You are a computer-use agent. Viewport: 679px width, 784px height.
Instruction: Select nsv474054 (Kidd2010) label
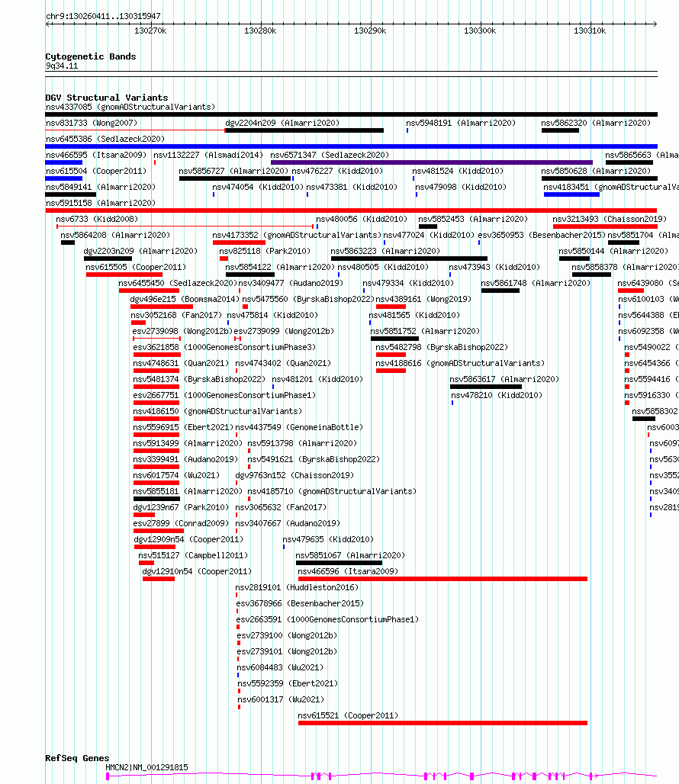[258, 187]
